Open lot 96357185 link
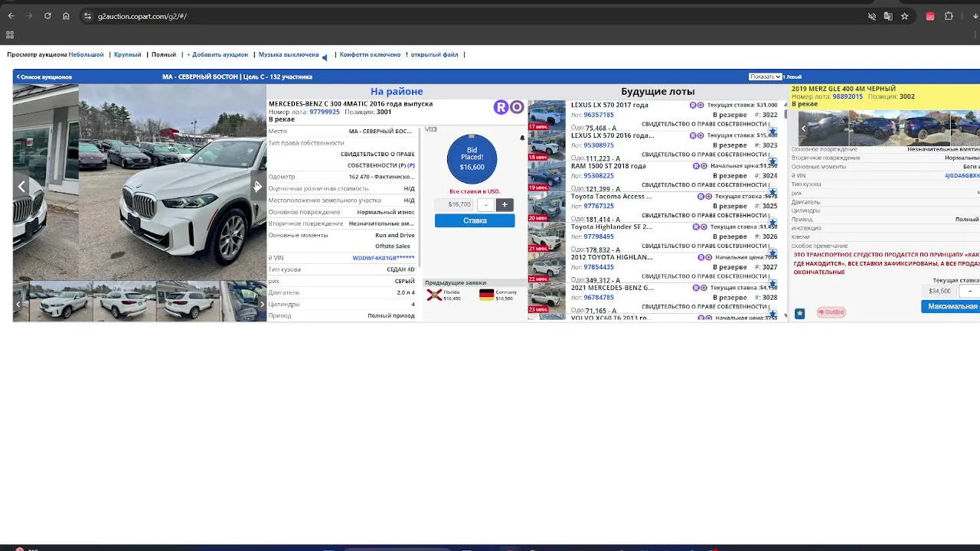 (x=599, y=115)
